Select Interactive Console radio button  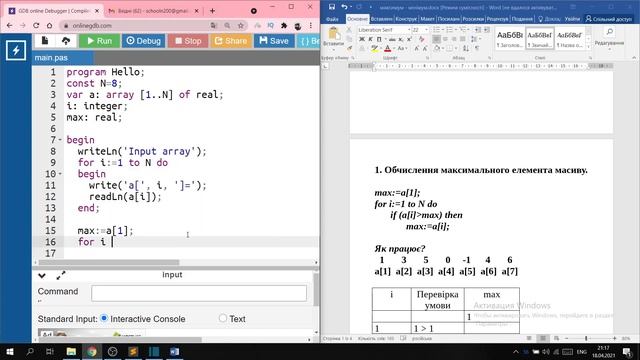coord(104,318)
